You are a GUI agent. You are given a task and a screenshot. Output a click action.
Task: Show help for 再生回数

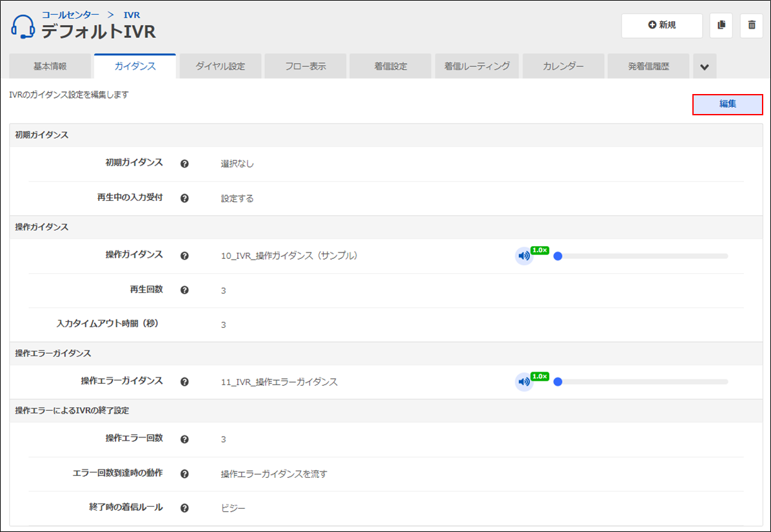pyautogui.click(x=184, y=290)
